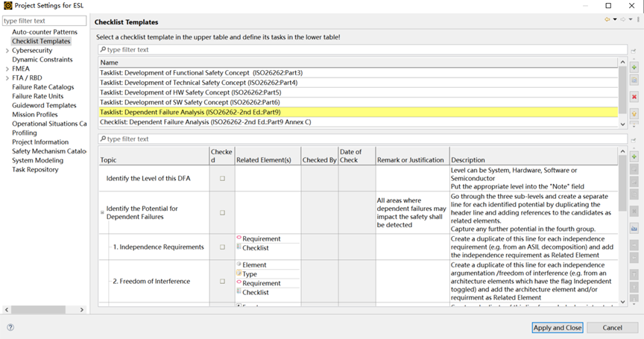Image resolution: width=644 pixels, height=339 pixels.
Task: Focus the sidebar type filter text field
Action: pyautogui.click(x=45, y=21)
